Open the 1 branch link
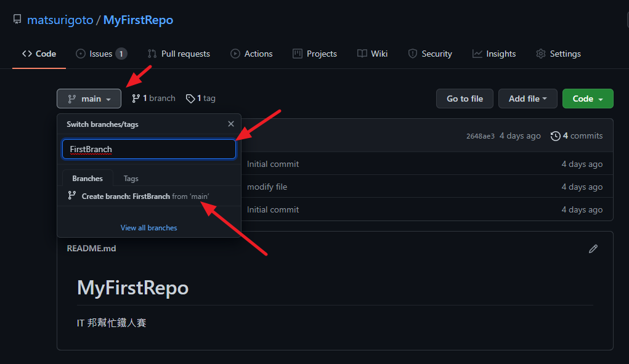Screen dimensions: 629x364 (x=153, y=98)
